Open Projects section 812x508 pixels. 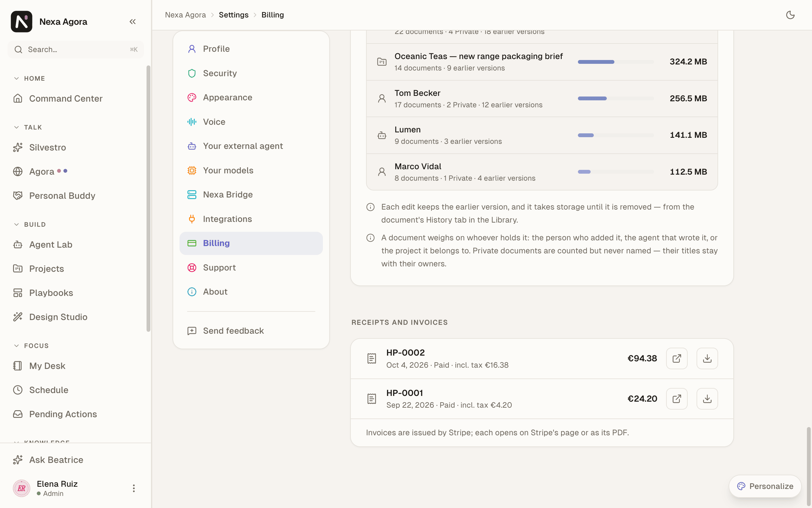75,269
